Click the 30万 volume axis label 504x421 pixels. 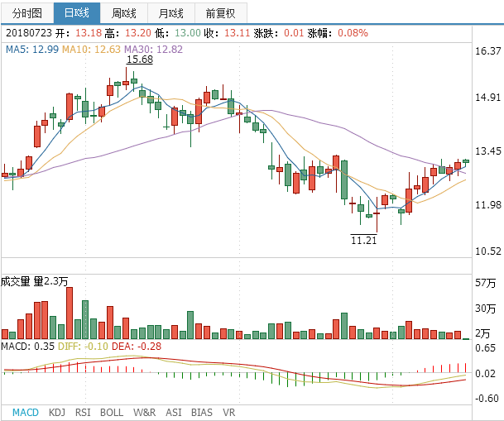click(x=485, y=309)
